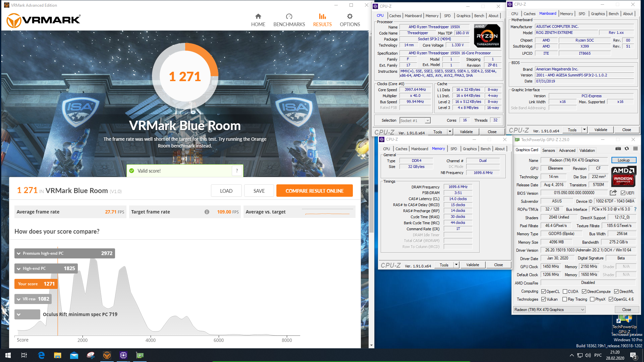Click Compare Result Online
644x362 pixels.
pyautogui.click(x=314, y=191)
